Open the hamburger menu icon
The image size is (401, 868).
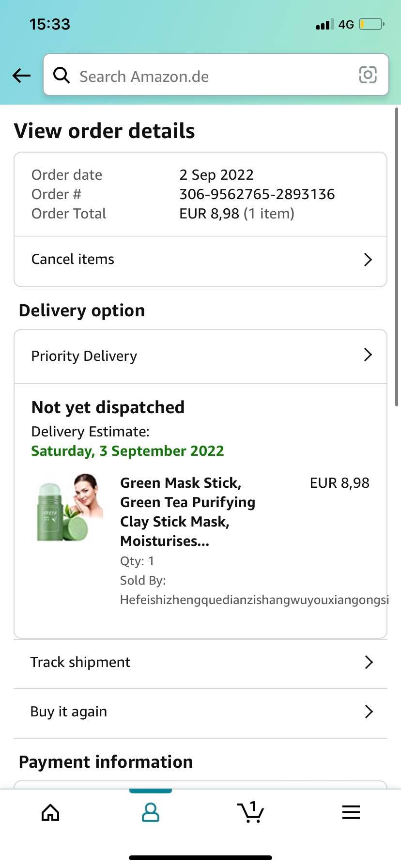click(351, 812)
